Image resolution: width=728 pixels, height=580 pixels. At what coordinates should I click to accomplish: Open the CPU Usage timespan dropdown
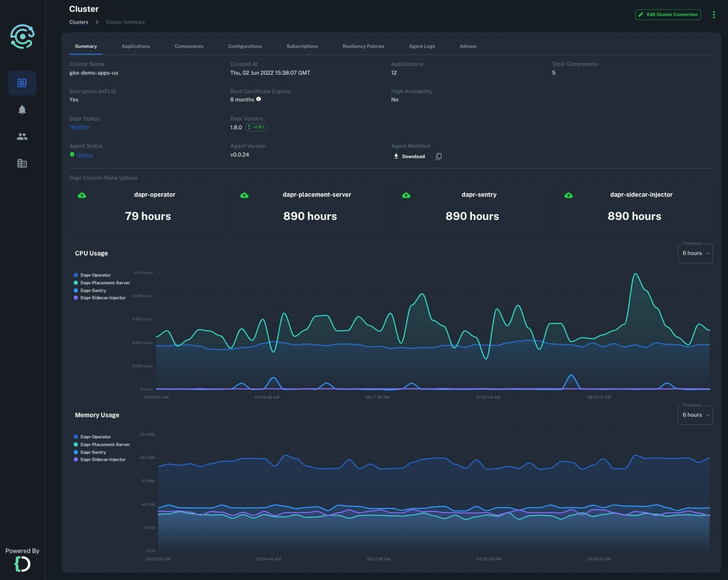[695, 253]
